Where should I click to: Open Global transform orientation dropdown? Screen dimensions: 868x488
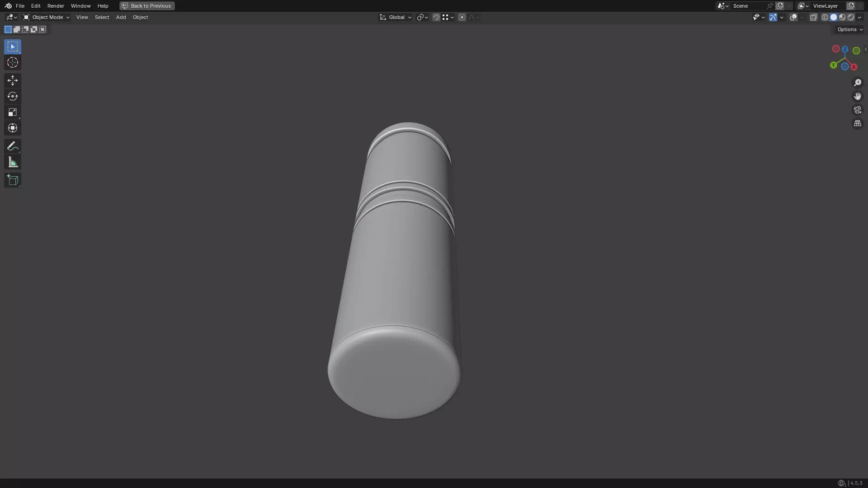pos(396,17)
